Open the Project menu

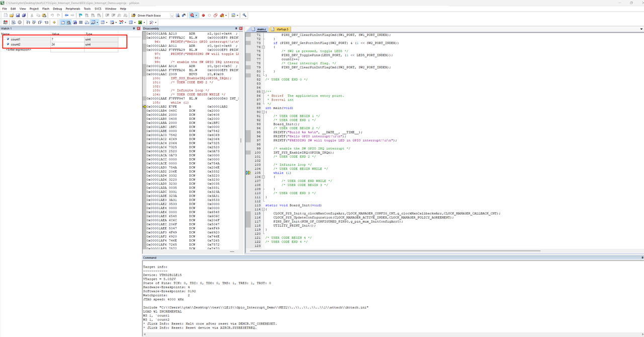click(x=34, y=9)
